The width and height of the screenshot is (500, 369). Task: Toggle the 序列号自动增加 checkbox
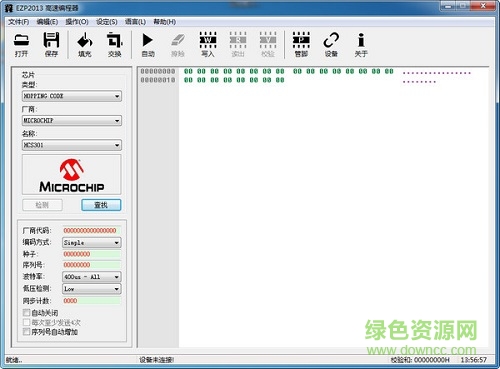[x=26, y=332]
